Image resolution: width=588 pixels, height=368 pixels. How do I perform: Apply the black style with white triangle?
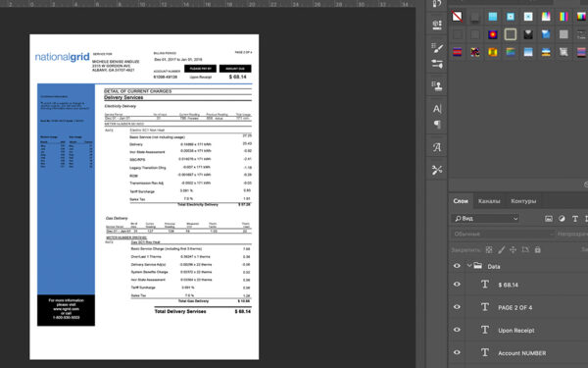[x=528, y=34]
